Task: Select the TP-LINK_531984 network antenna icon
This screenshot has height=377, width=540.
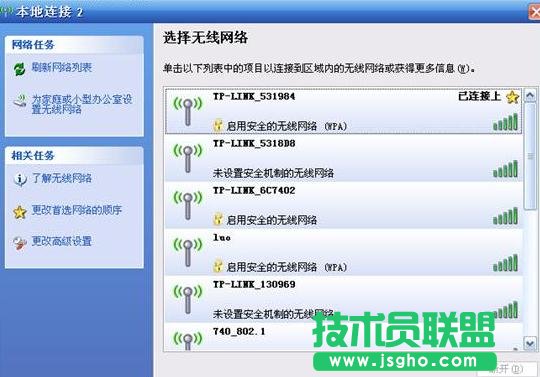Action: (188, 111)
